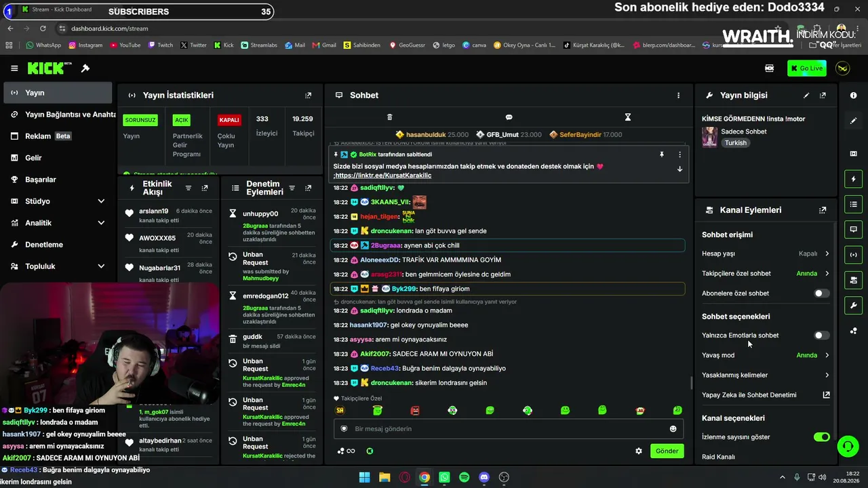Viewport: 868px width, 488px height.
Task: Unpin the BotRix pinned message
Action: tap(662, 155)
